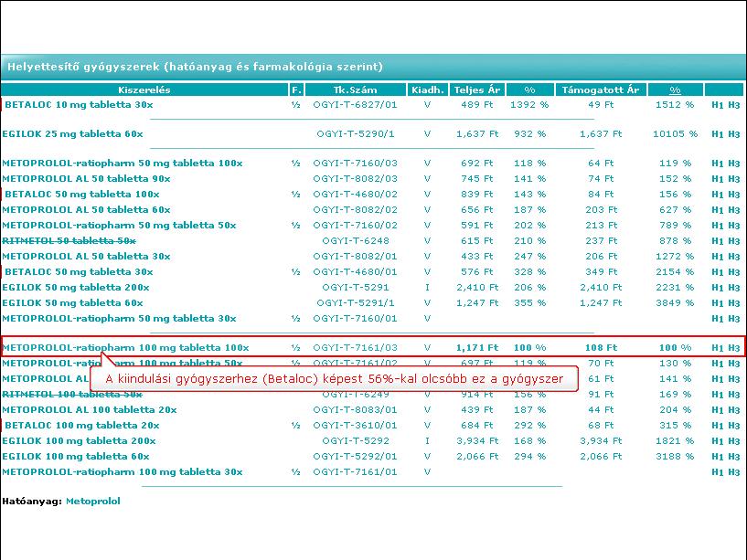The width and height of the screenshot is (747, 560).
Task: Click H3 in EGILOK 50 mg tabletta 200x row
Action: 733,288
